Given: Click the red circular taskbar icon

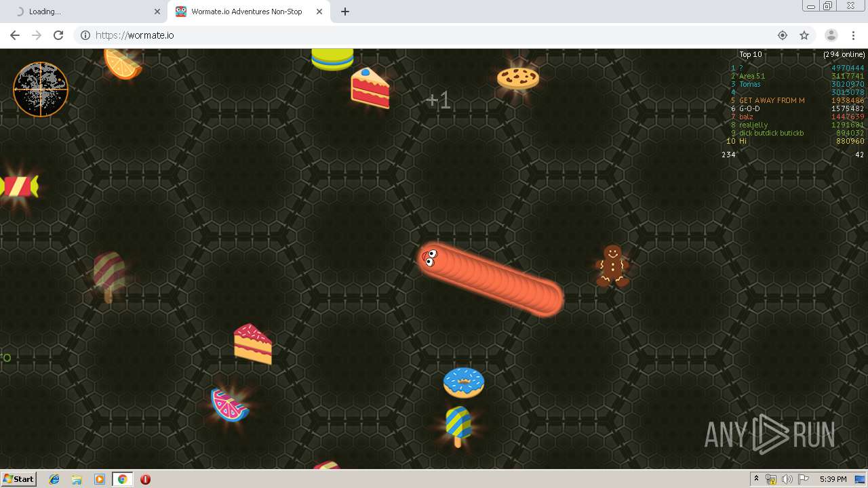Looking at the screenshot, I should 145,479.
